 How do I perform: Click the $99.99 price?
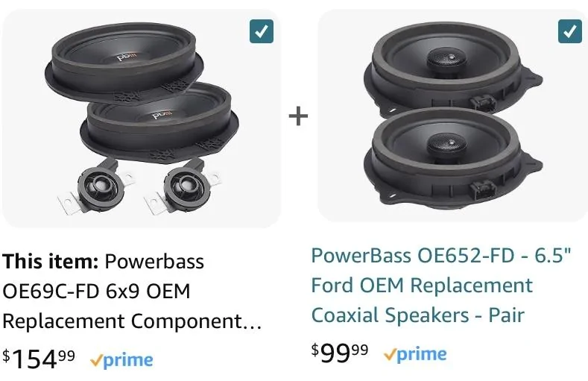point(340,353)
